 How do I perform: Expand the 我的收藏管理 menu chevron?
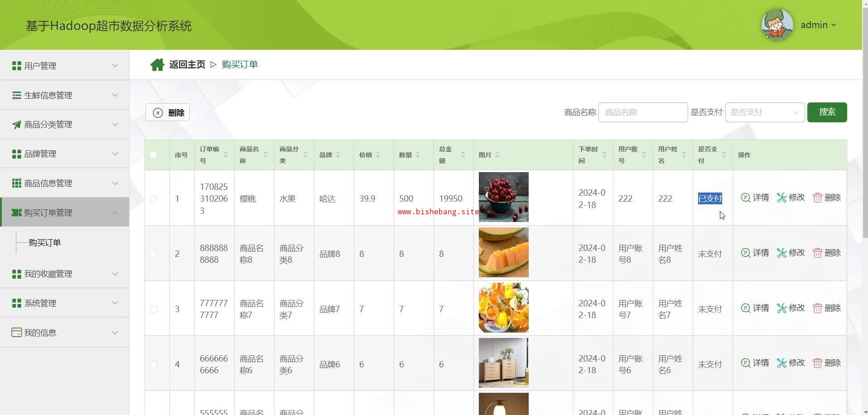pyautogui.click(x=115, y=274)
